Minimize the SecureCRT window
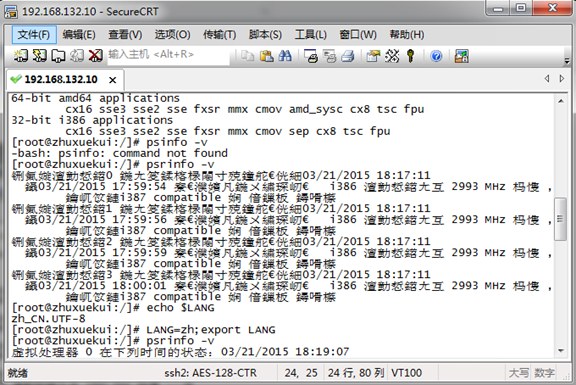The image size is (576, 385). pos(498,8)
